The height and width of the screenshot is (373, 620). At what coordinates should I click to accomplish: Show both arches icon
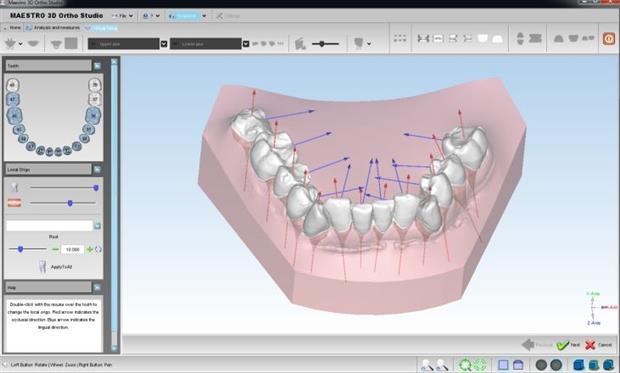point(588,38)
